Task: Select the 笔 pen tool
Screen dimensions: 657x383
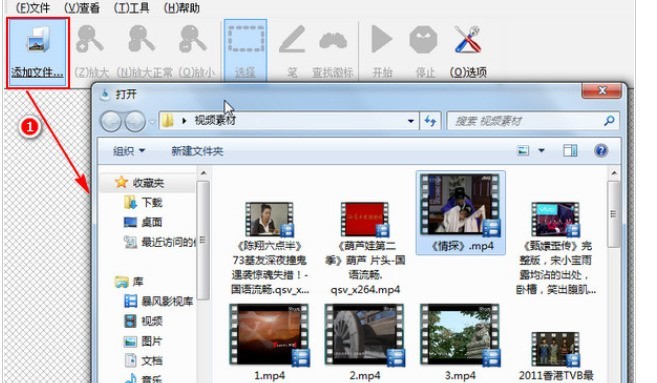Action: click(292, 50)
